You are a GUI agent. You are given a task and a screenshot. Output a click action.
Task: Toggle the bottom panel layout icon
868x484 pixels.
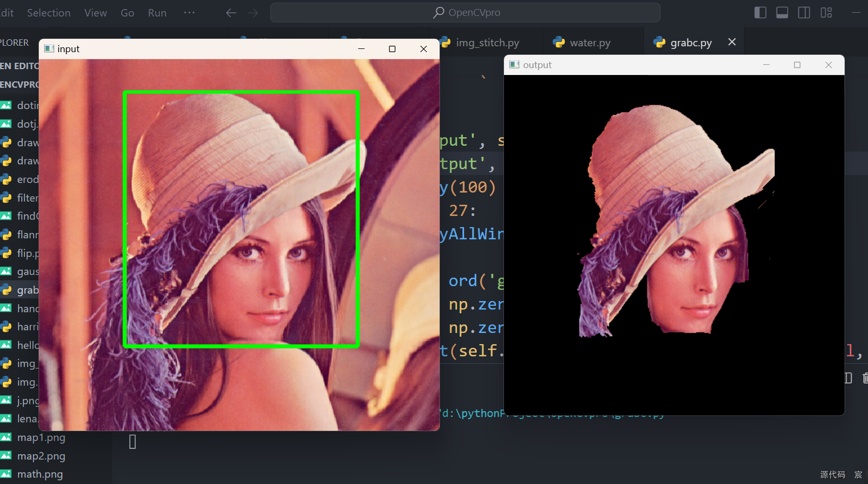(x=782, y=13)
